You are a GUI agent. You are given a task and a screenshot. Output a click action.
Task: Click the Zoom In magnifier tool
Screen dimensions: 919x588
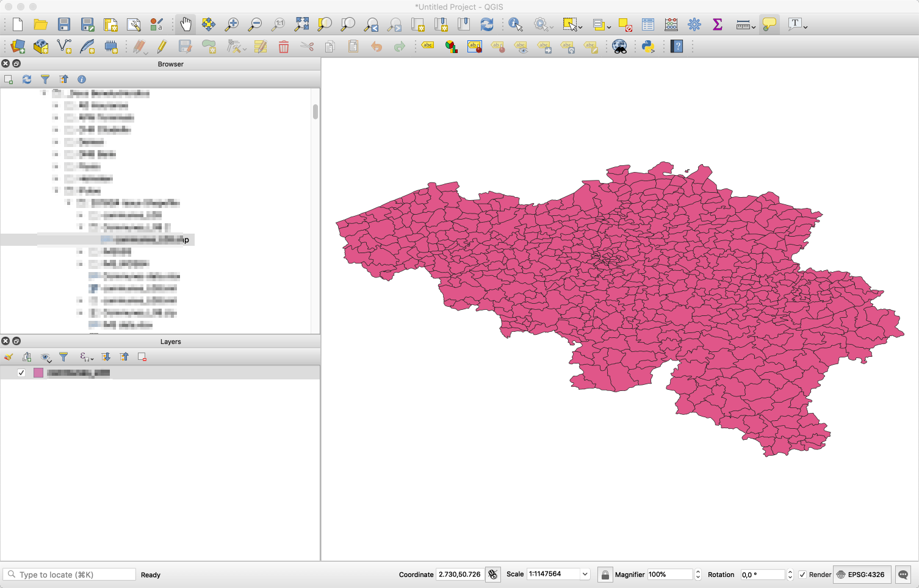click(232, 24)
